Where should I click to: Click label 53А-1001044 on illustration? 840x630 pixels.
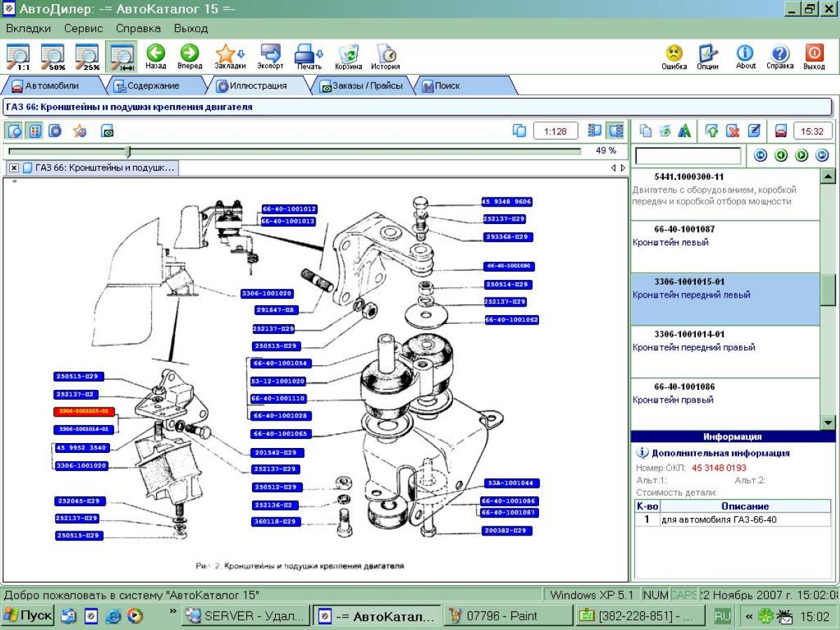pos(511,483)
